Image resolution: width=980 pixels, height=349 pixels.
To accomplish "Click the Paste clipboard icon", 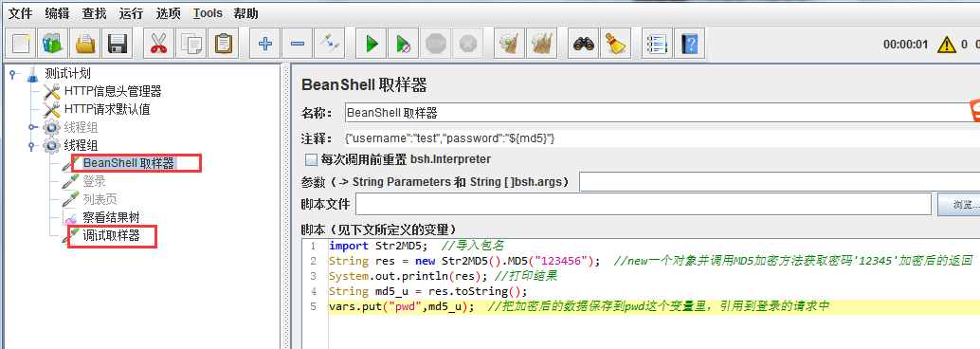I will (x=224, y=44).
